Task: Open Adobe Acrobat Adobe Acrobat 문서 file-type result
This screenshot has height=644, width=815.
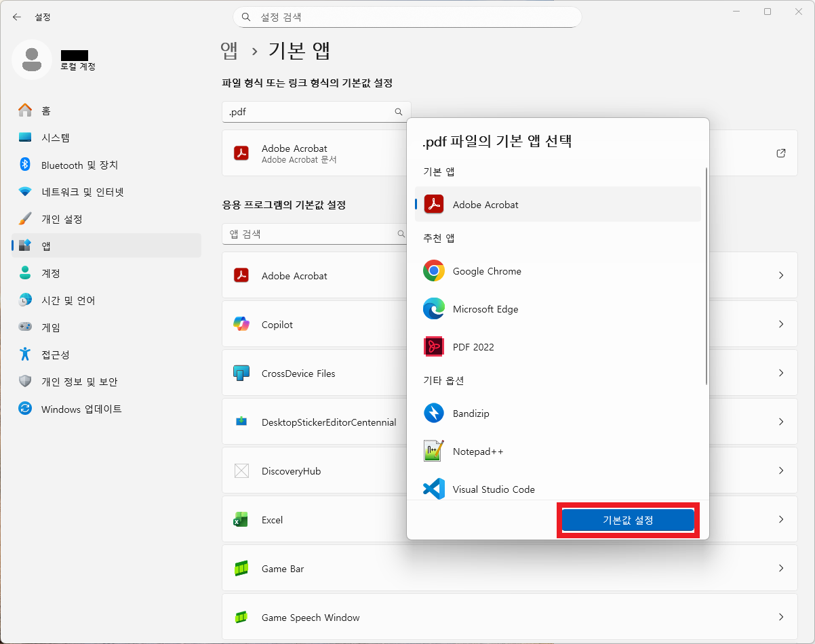Action: click(314, 153)
